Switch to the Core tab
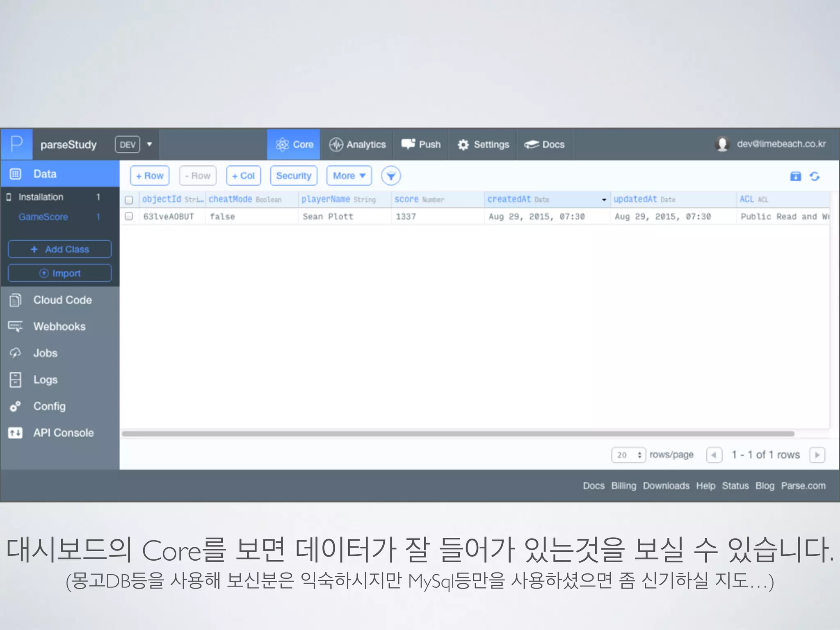Screen dimensions: 840x630 (294, 144)
